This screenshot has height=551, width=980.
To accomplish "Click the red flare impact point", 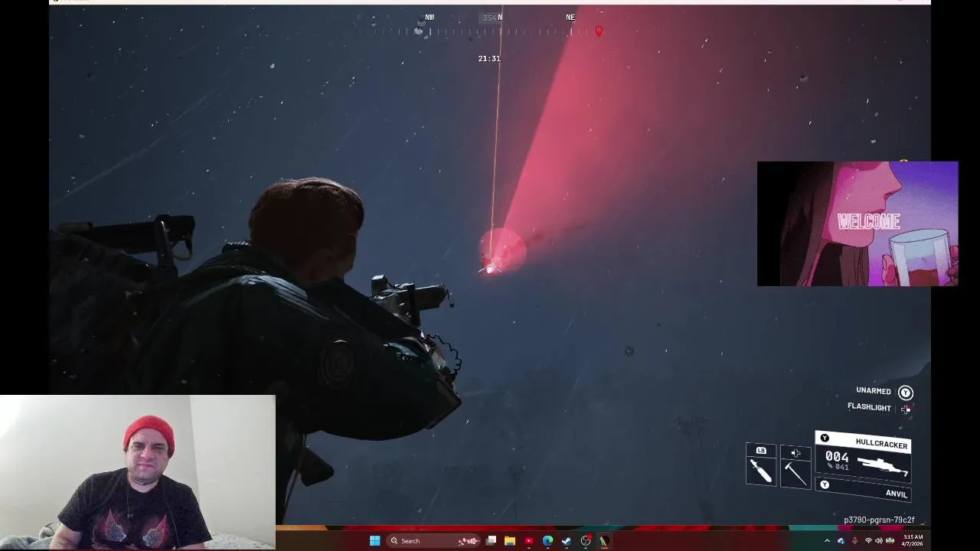I will [490, 267].
